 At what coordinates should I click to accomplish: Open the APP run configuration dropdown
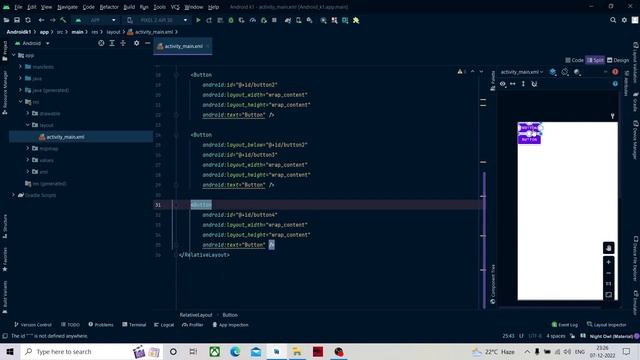[x=96, y=20]
